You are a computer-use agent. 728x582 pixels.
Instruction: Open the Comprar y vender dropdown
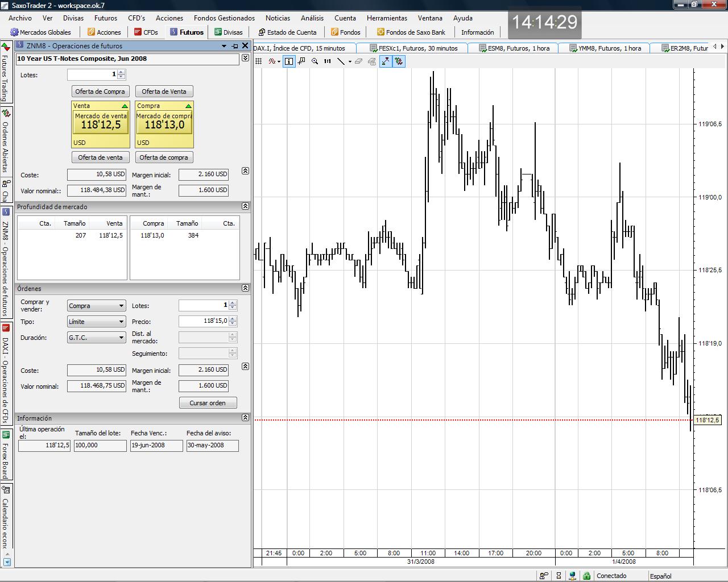tap(96, 306)
